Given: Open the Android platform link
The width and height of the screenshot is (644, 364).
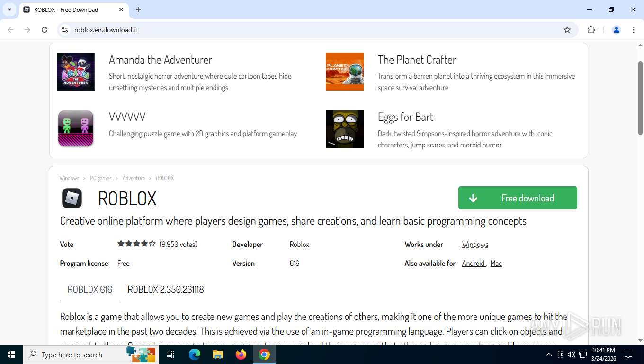Looking at the screenshot, I should pyautogui.click(x=474, y=264).
